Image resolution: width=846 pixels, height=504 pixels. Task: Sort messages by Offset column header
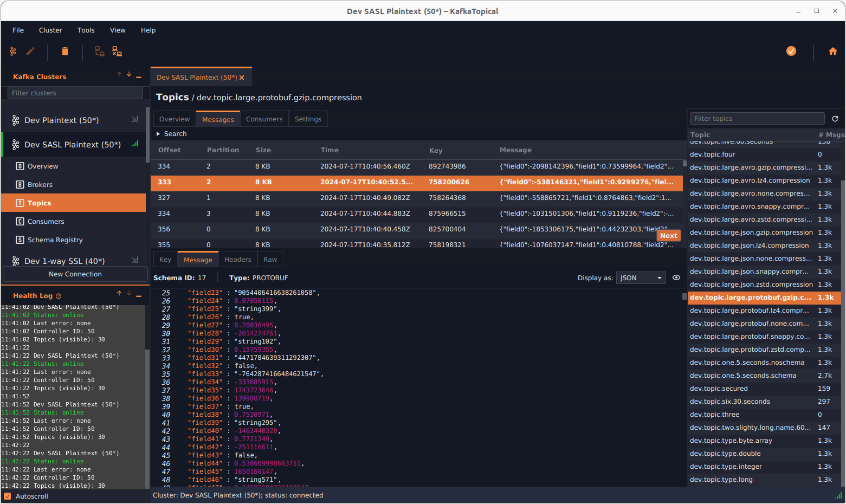[x=170, y=150]
